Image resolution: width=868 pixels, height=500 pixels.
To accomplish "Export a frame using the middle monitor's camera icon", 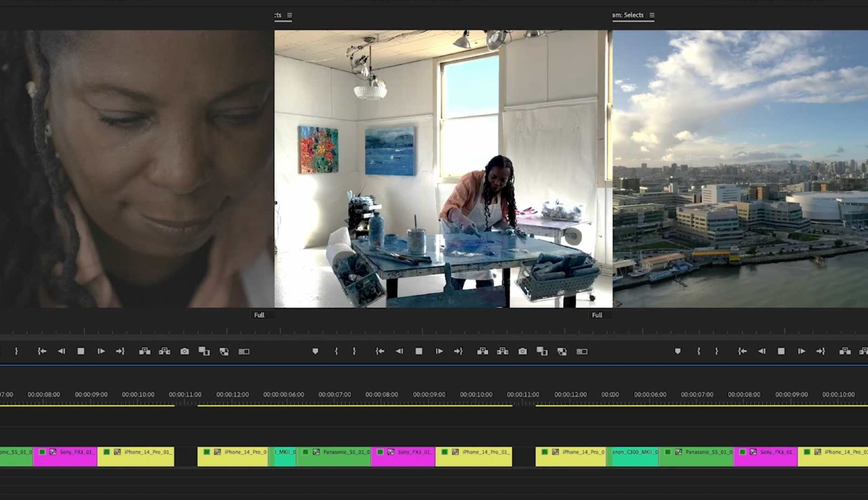I will click(x=523, y=351).
